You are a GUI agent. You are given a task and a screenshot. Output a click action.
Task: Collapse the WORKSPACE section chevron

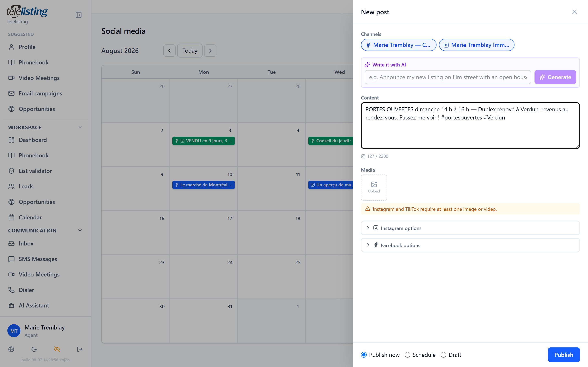point(80,127)
